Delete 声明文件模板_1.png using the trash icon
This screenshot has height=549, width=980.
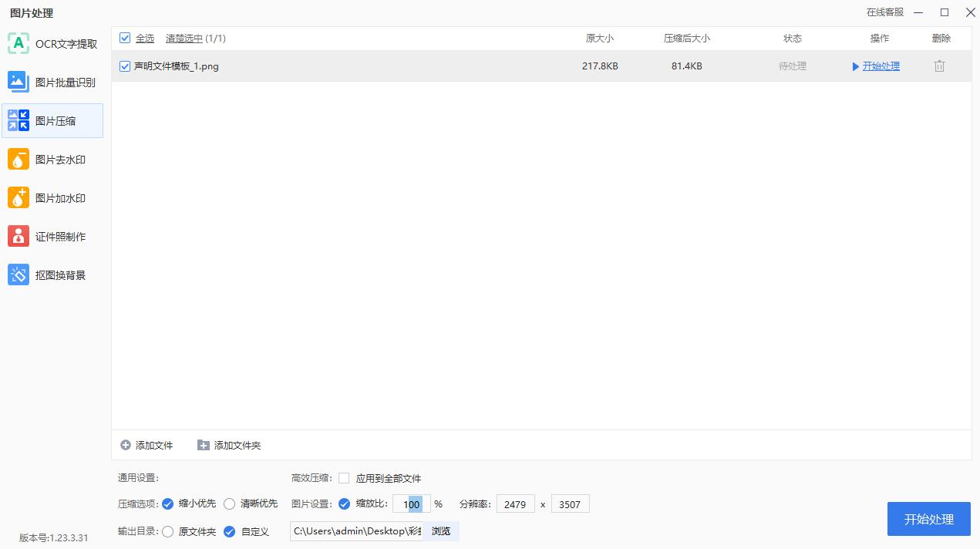pyautogui.click(x=939, y=66)
